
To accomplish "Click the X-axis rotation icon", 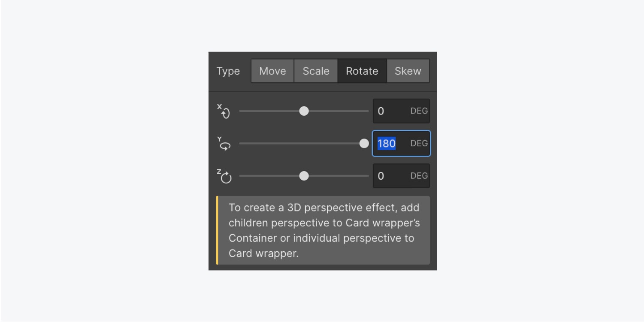I will (x=224, y=111).
